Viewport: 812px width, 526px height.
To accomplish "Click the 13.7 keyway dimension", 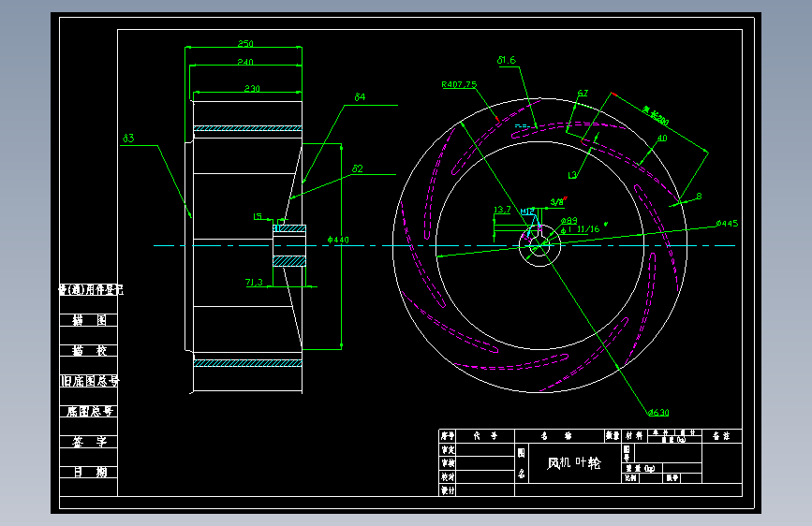I will [502, 210].
